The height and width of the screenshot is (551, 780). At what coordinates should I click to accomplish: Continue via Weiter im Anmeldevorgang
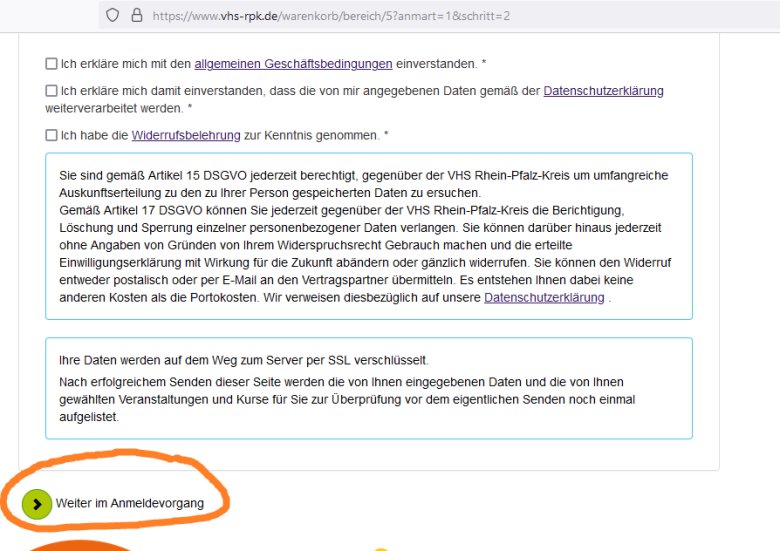point(130,503)
